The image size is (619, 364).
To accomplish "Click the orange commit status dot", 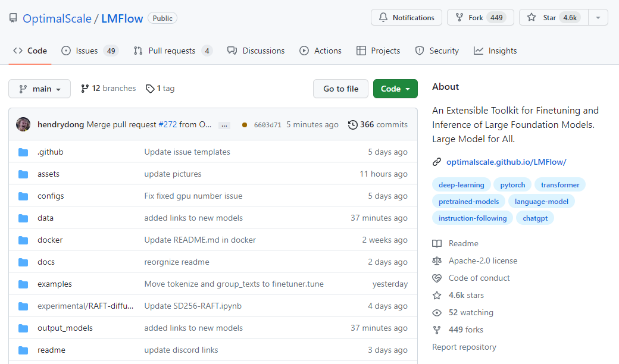I will [x=245, y=125].
